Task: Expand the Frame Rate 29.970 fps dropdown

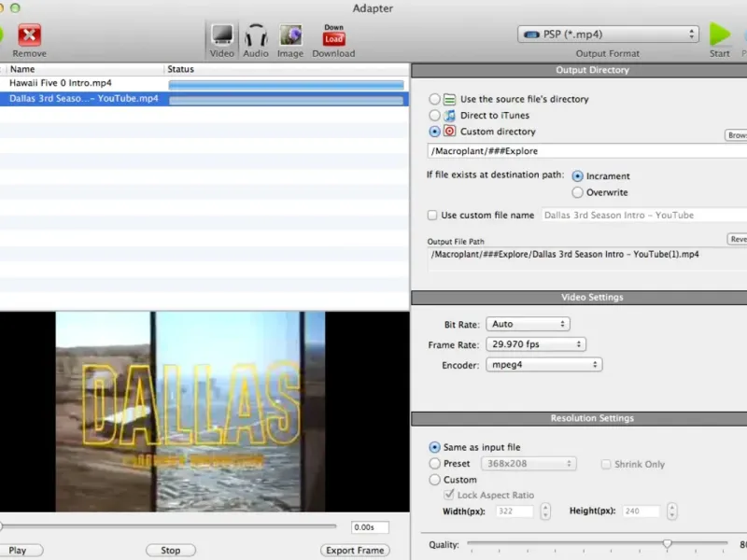Action: coord(536,344)
